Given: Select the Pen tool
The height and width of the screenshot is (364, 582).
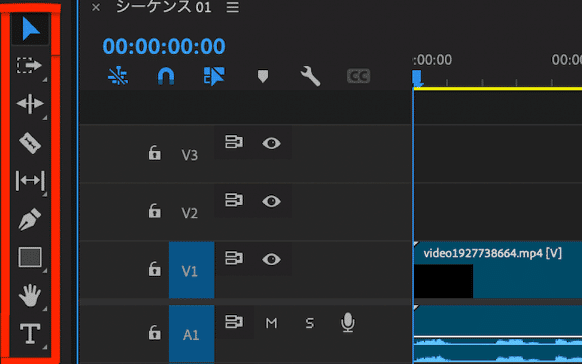Looking at the screenshot, I should tap(29, 219).
